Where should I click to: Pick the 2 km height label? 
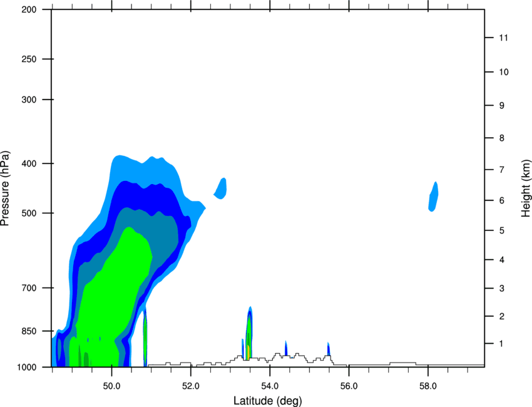[x=502, y=316]
